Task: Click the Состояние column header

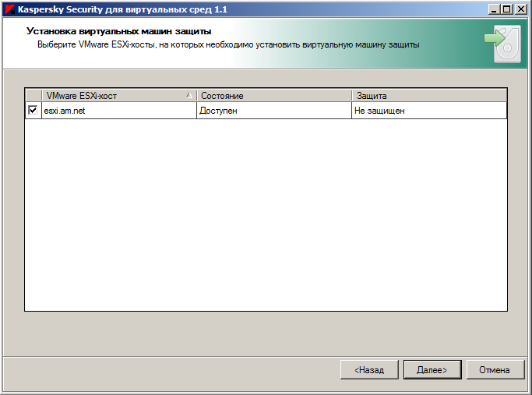Action: point(274,96)
